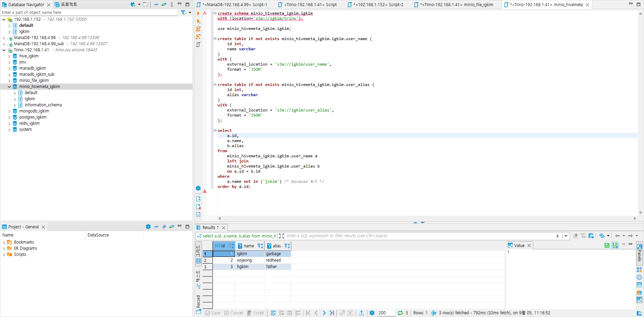Refresh the result set with the green arrows
644x317 pixels.
click(400, 313)
